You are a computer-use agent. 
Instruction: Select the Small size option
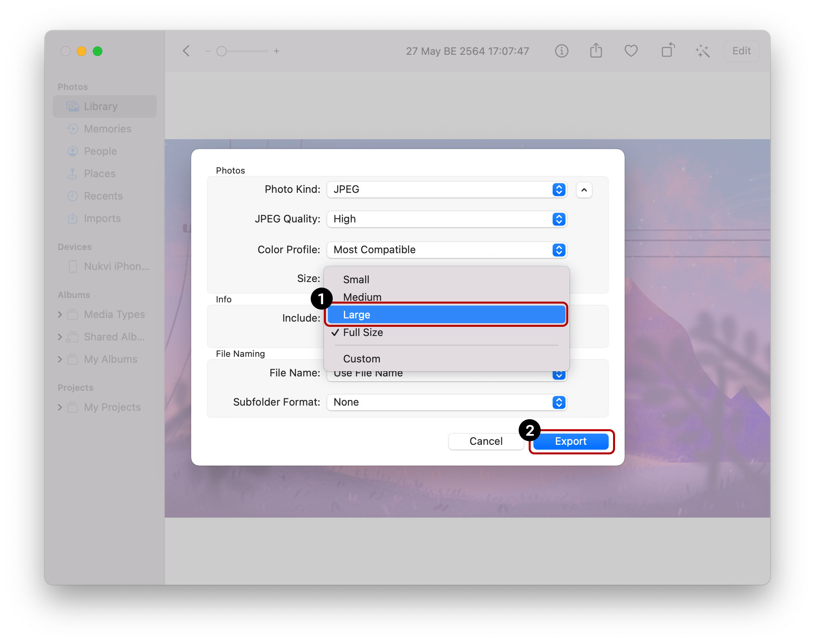(356, 280)
